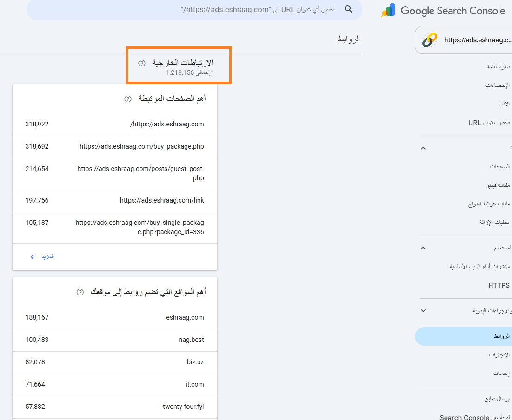512x420 pixels.
Task: Focus the URL inspection search field
Action: click(x=194, y=10)
